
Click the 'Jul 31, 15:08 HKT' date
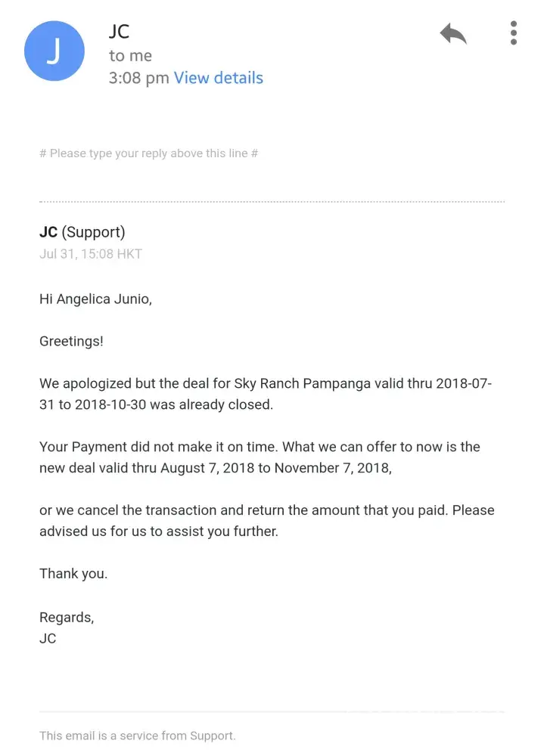click(x=91, y=254)
